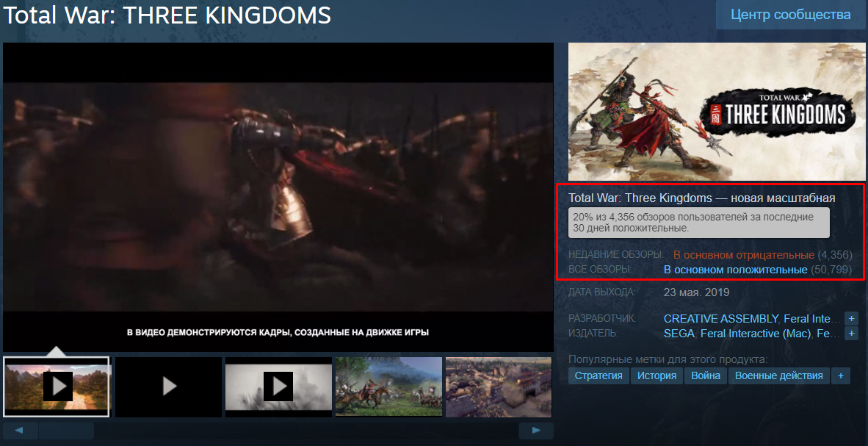The width and height of the screenshot is (868, 446).
Task: Open the Feral Interactive (Mac) publisher link
Action: pyautogui.click(x=756, y=334)
